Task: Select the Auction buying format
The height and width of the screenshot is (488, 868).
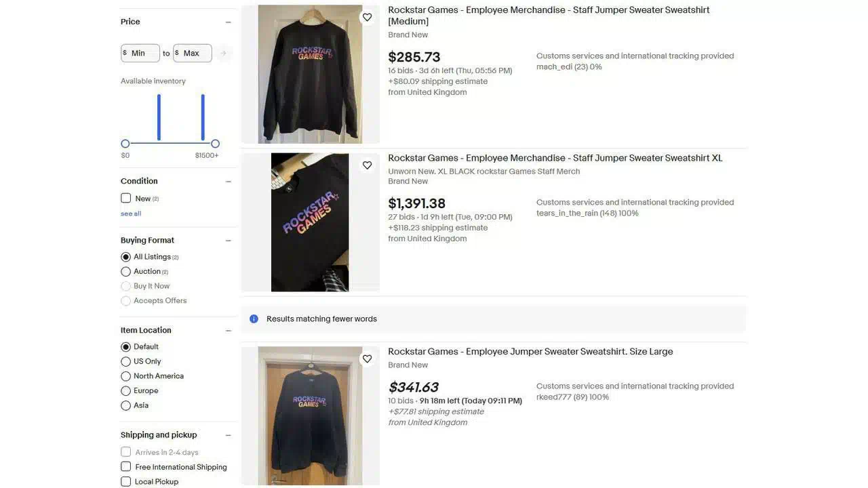Action: click(x=125, y=272)
